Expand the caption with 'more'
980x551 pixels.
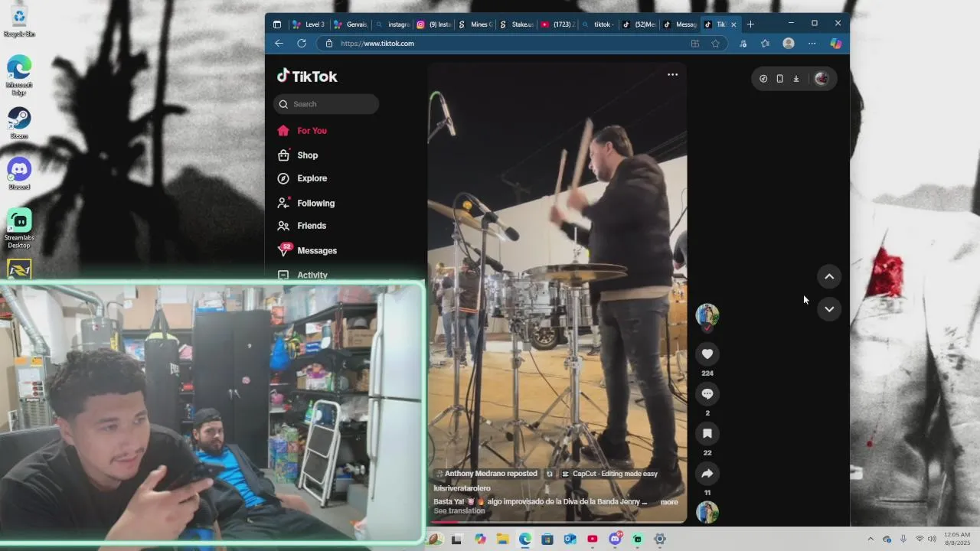click(x=669, y=502)
